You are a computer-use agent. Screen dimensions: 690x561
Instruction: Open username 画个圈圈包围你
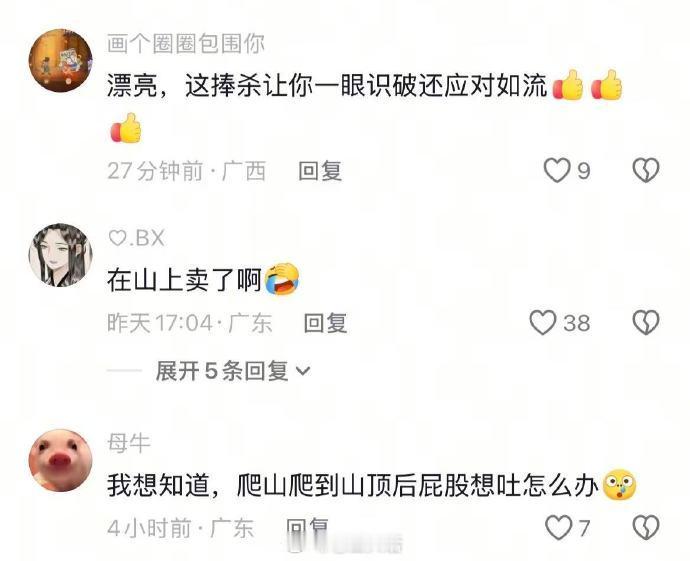point(186,44)
